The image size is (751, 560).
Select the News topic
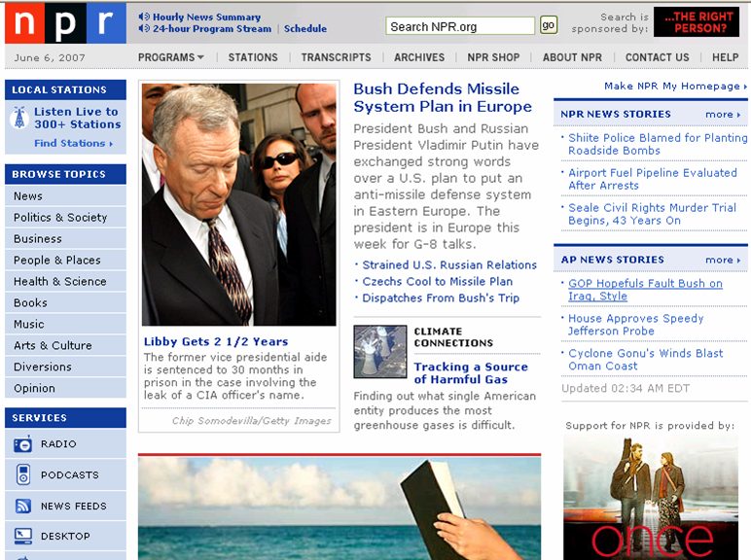point(65,196)
